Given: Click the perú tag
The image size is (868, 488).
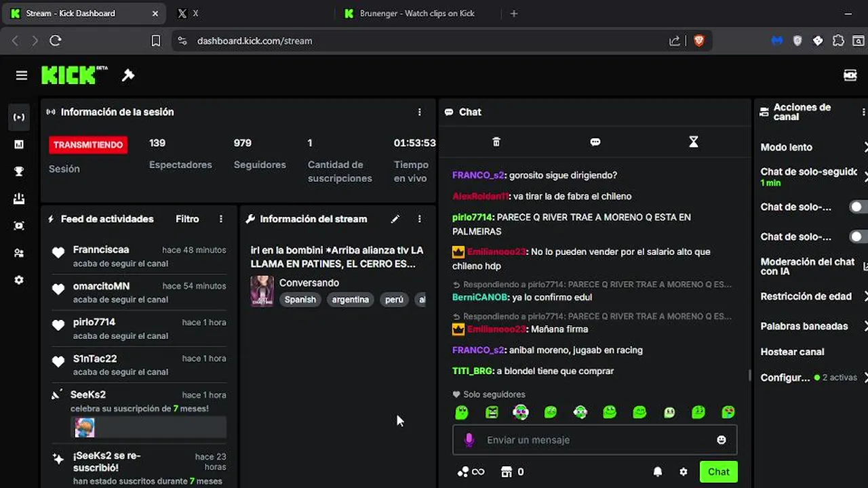Looking at the screenshot, I should (x=394, y=300).
